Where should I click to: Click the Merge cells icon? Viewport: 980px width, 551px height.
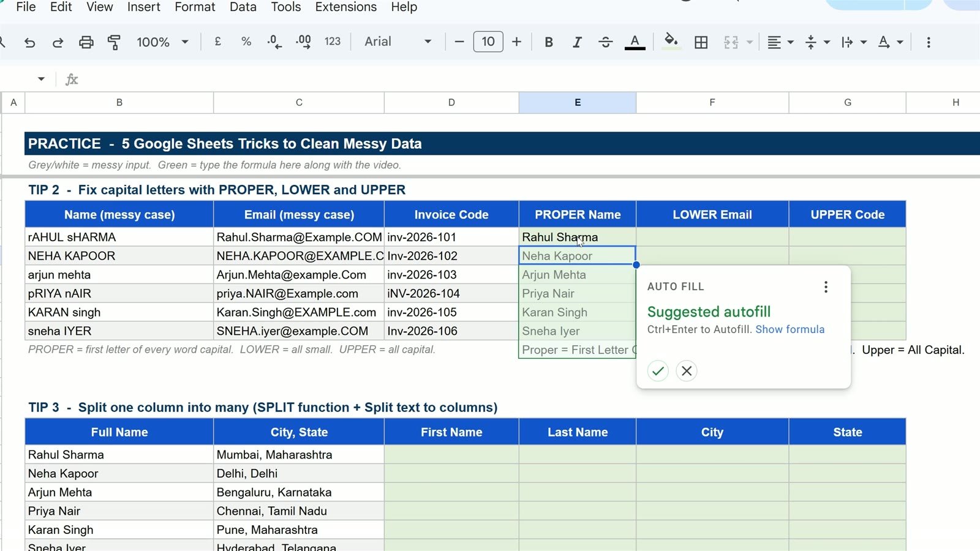tap(731, 42)
